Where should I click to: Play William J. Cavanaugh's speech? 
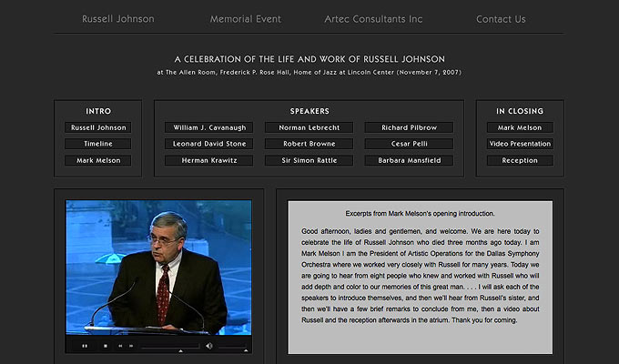click(x=208, y=127)
